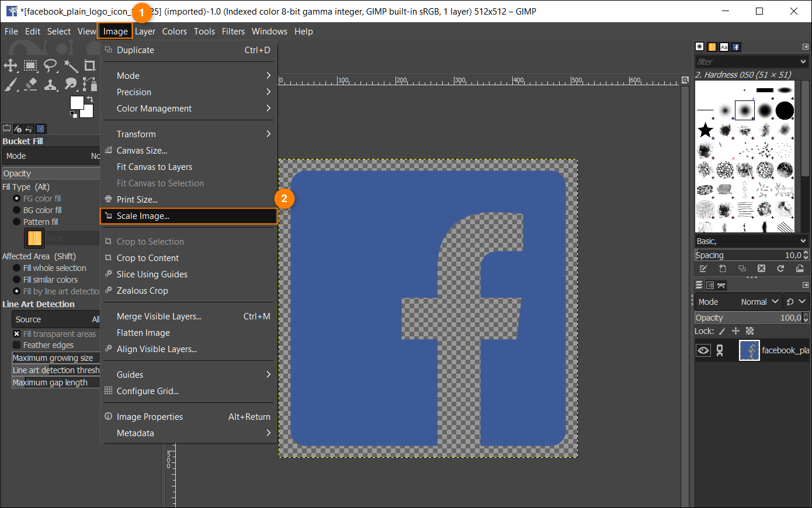Toggle Lock alpha channel icon

click(x=749, y=331)
